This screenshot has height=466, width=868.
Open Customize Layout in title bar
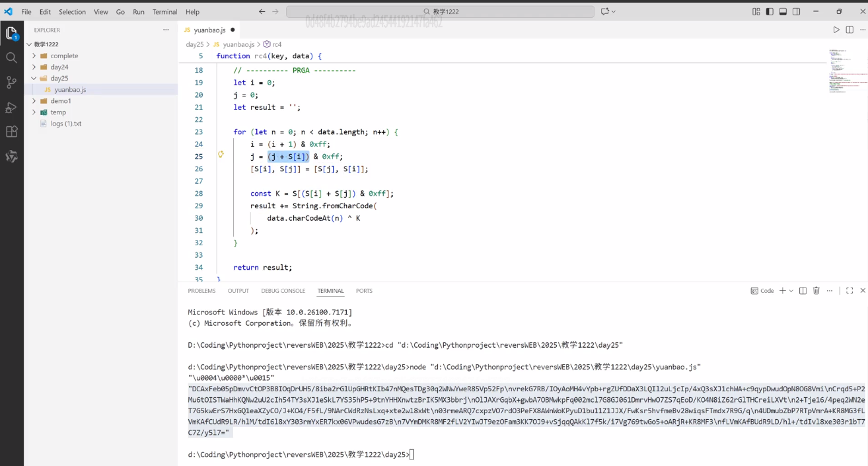756,11
